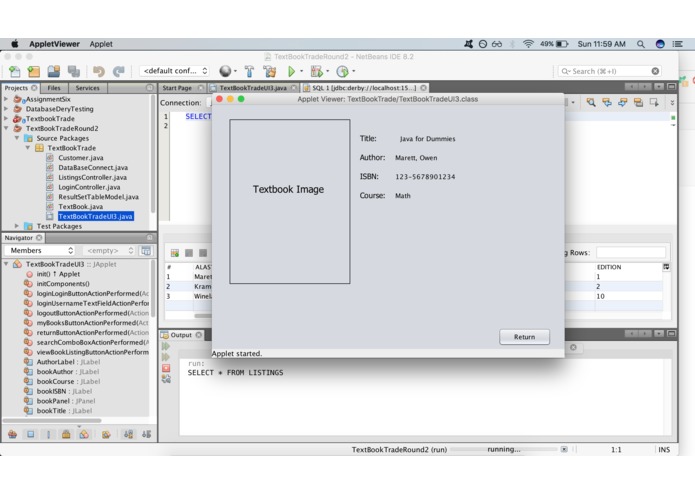
Task: Click the left-arrow icon in the SQL editor toolbar
Action: (607, 103)
